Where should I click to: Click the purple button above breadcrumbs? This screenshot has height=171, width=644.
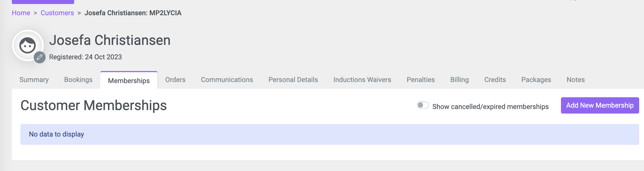[43, 2]
